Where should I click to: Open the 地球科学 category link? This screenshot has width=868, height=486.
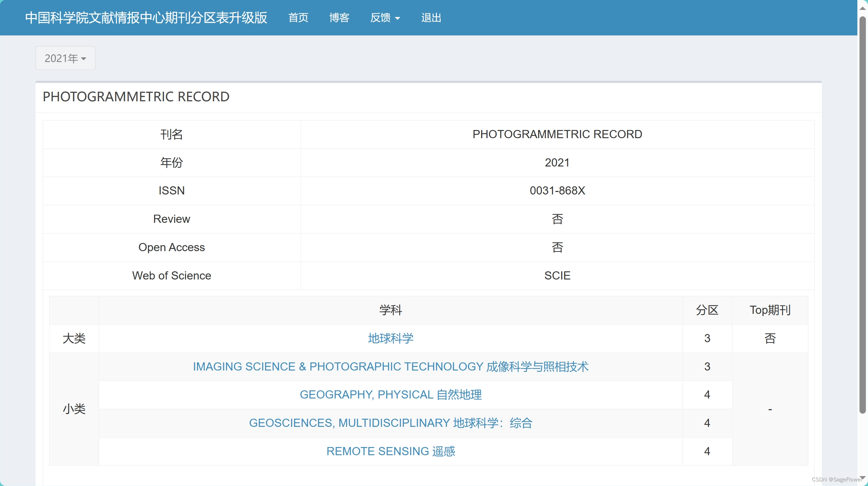coord(391,338)
